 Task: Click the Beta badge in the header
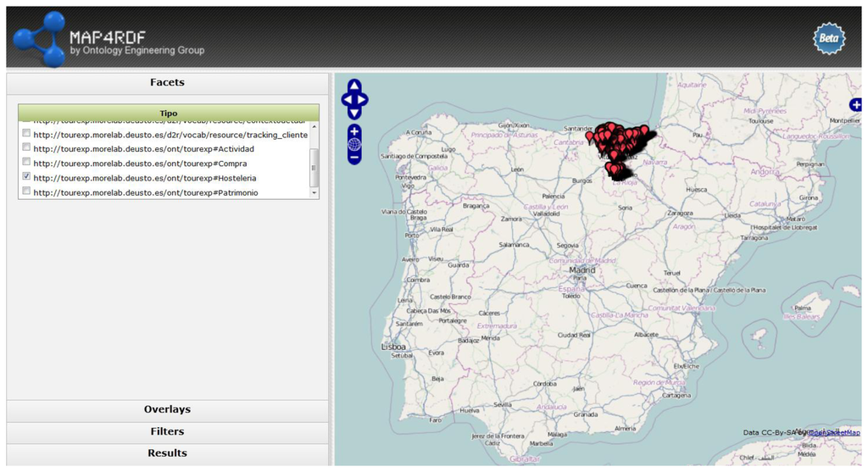828,38
